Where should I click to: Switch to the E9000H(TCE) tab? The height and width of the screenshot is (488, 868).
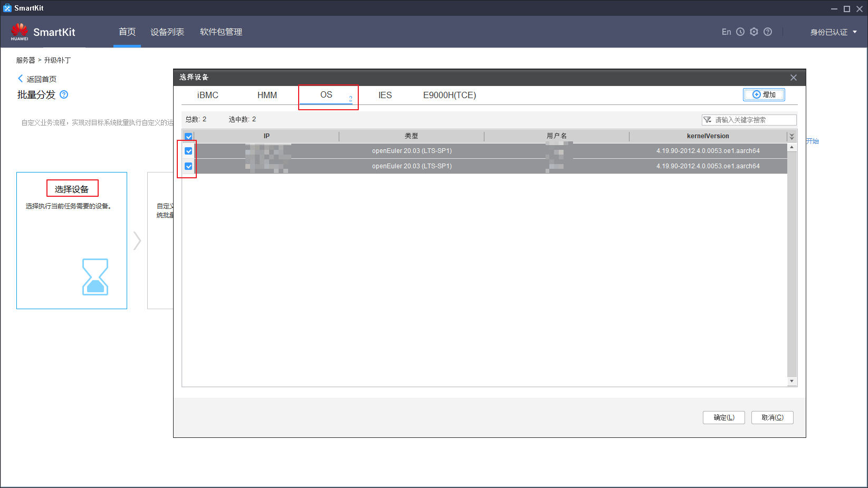[450, 95]
